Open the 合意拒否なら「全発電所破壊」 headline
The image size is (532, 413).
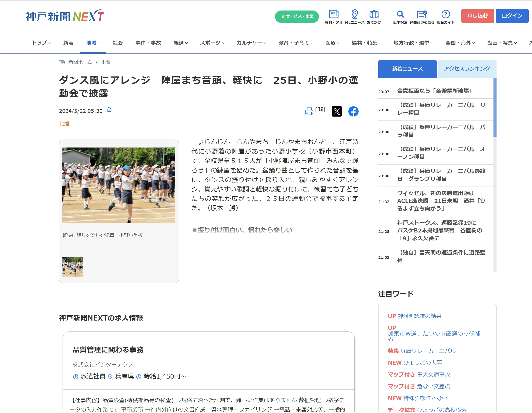pos(435,91)
